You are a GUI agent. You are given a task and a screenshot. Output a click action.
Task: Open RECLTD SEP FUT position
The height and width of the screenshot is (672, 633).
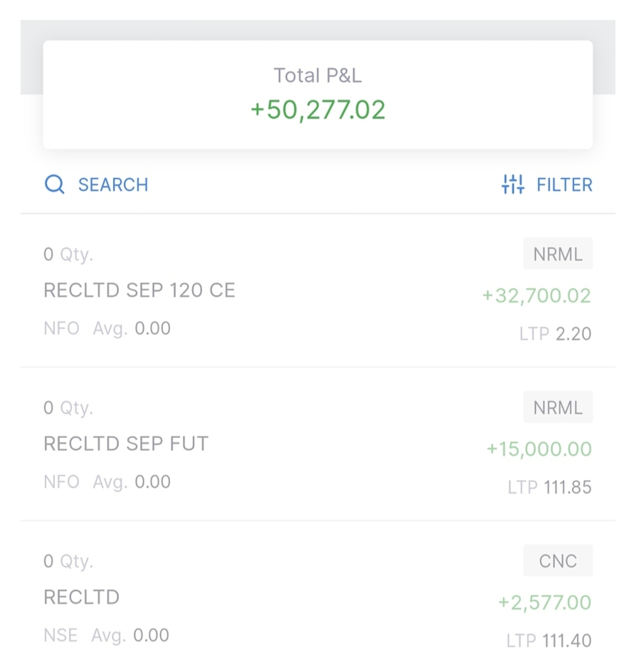pos(126,444)
